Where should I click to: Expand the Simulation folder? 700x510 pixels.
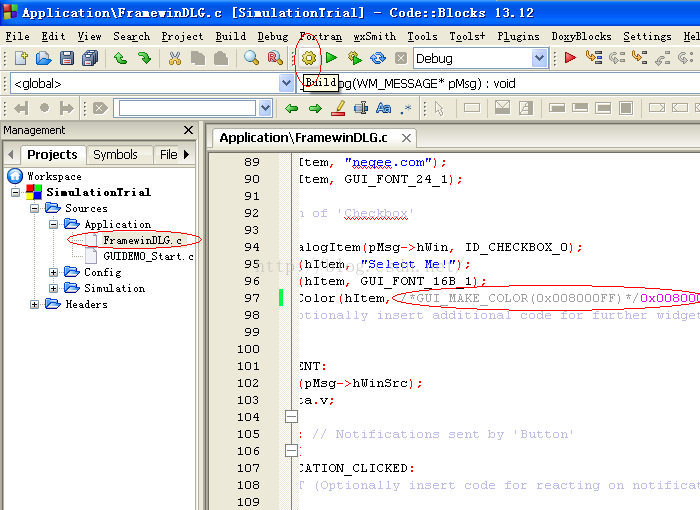click(54, 288)
